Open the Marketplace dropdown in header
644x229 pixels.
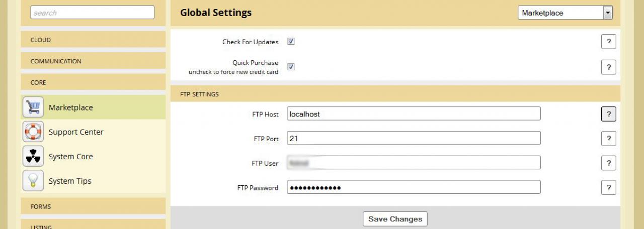(x=565, y=13)
